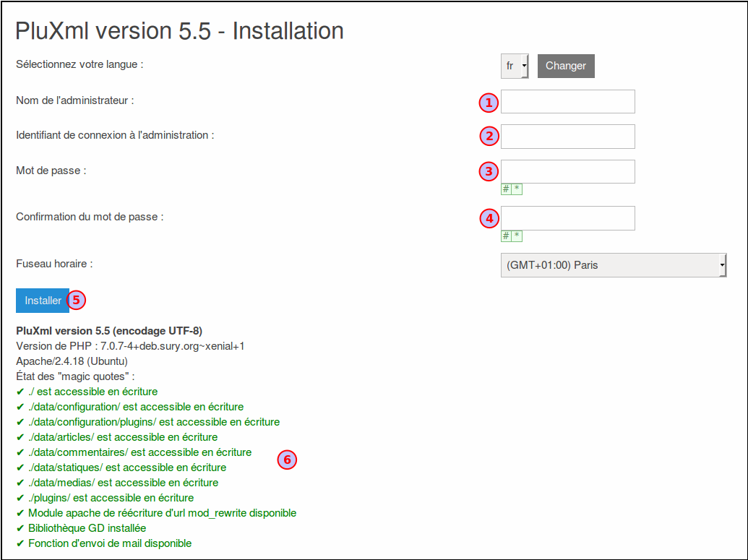Viewport: 748px width, 560px height.
Task: Click the red numbered marker 5 beside Installer
Action: tap(77, 300)
